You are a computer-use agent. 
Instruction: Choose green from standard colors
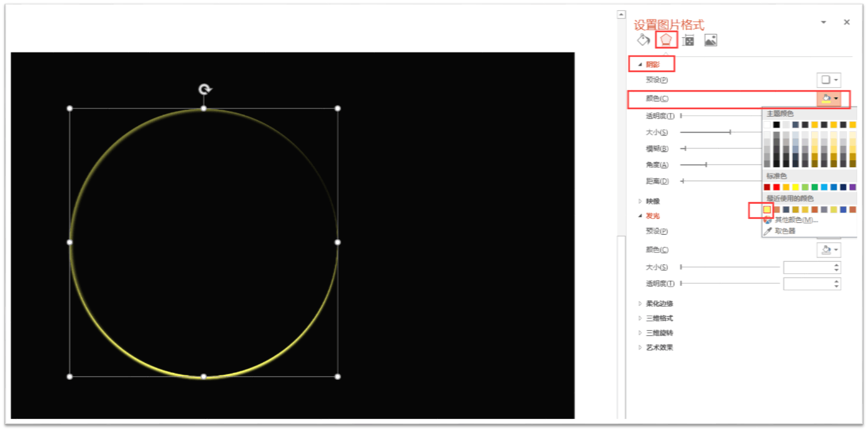coord(814,187)
